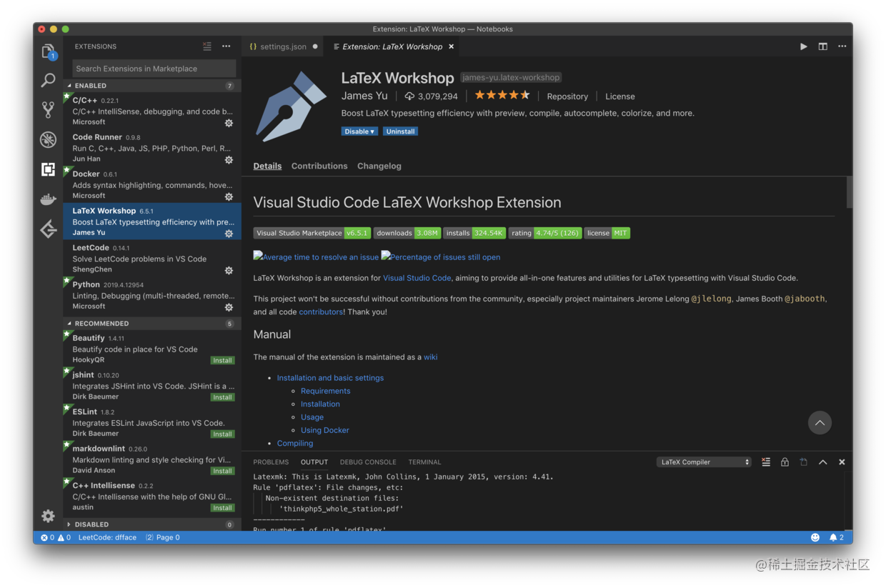The height and width of the screenshot is (588, 886).
Task: Uninstall the LaTeX Workshop extension
Action: 400,131
